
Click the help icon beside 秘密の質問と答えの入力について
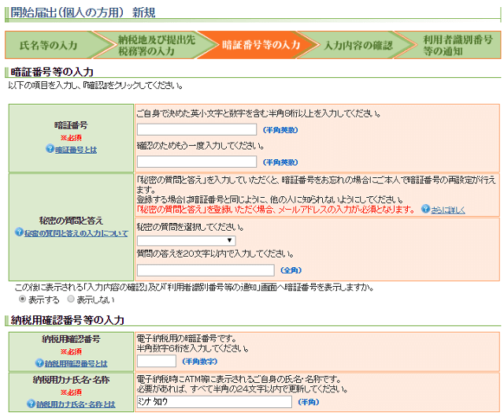19,233
